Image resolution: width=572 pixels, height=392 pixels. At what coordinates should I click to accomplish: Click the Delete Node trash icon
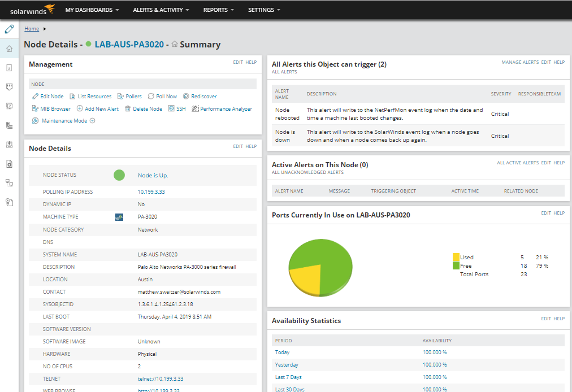point(128,108)
